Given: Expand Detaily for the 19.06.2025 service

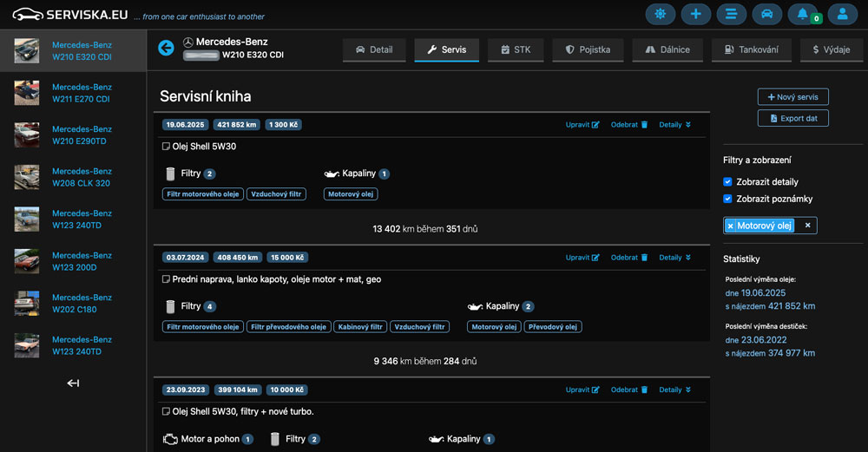Looking at the screenshot, I should point(674,125).
